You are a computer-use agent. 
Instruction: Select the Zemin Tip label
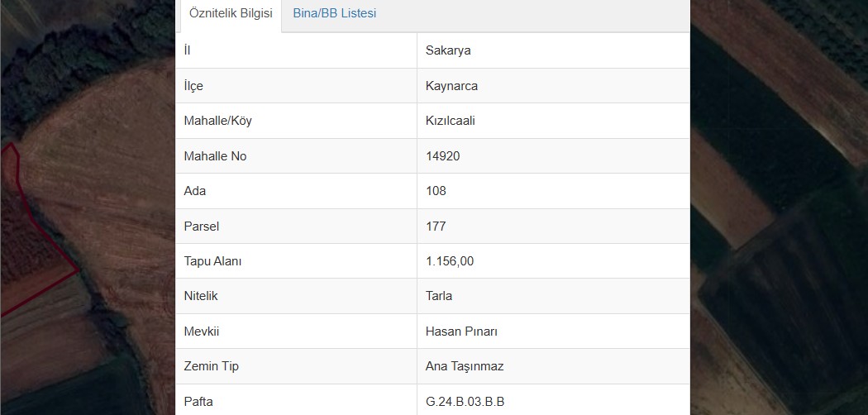click(x=211, y=366)
